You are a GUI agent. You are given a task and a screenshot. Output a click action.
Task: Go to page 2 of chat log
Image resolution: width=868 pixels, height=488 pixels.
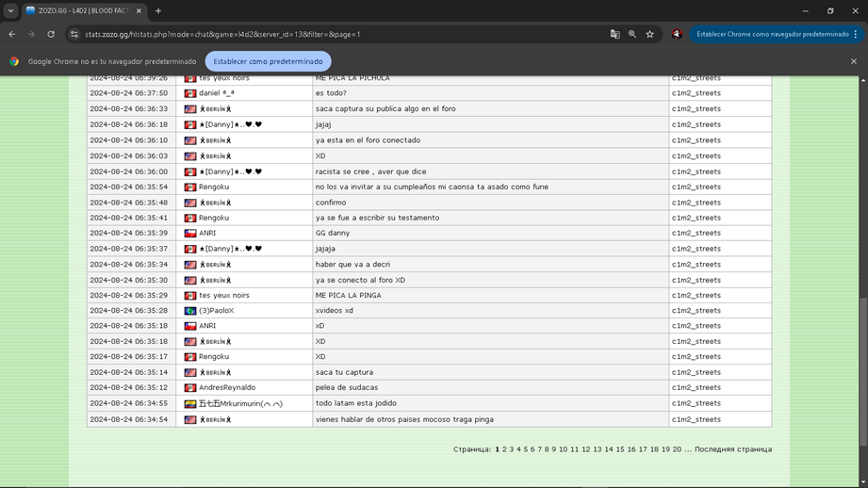tap(504, 449)
